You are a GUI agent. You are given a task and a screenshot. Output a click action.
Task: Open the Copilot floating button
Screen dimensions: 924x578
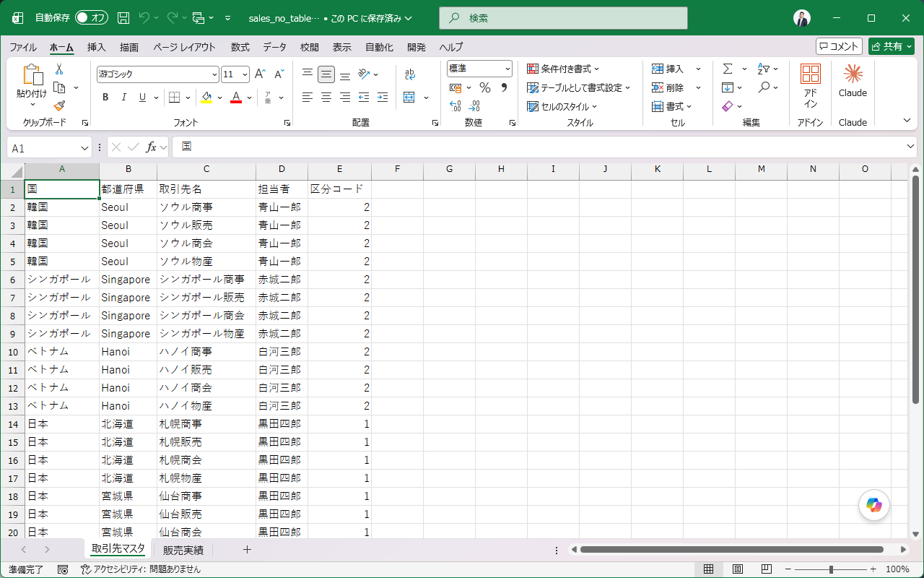[874, 505]
